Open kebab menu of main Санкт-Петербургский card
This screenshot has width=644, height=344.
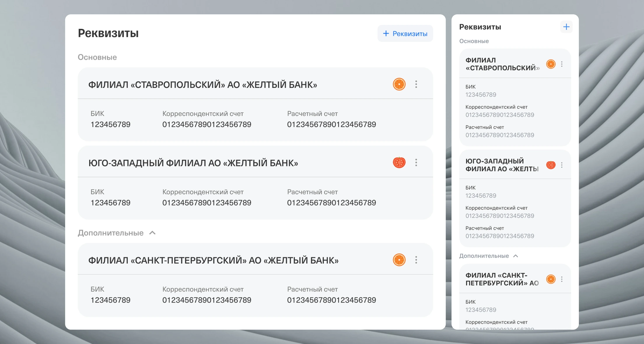point(416,260)
